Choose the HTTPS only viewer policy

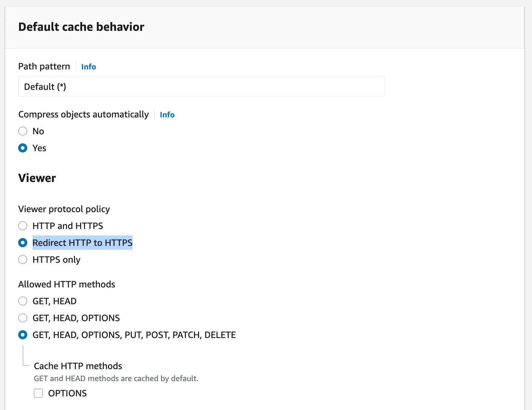click(x=23, y=259)
